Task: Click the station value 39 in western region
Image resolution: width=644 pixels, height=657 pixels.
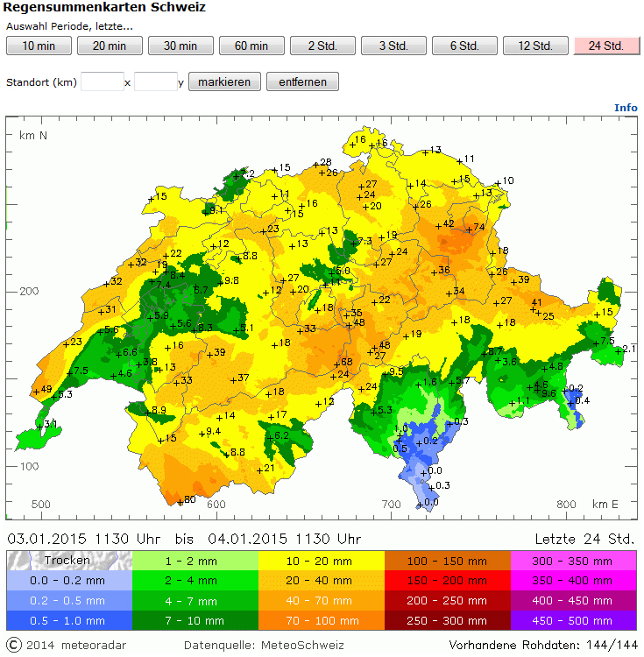Action: pos(220,353)
